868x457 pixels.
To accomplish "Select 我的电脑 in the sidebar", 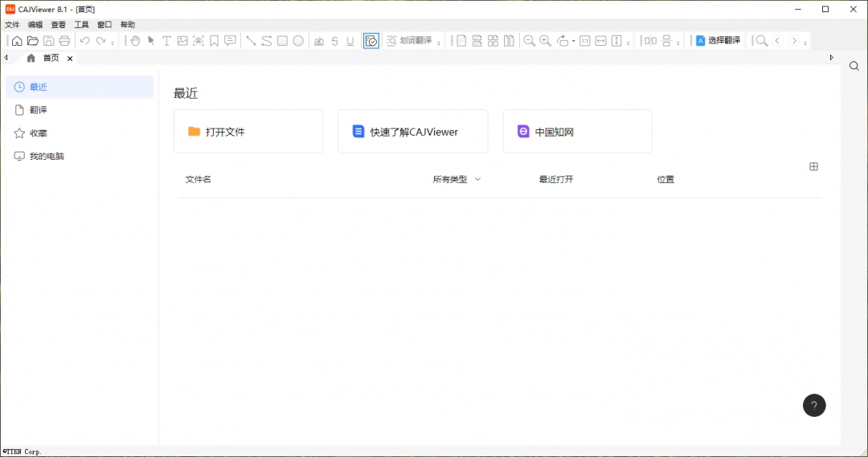I will click(x=80, y=157).
